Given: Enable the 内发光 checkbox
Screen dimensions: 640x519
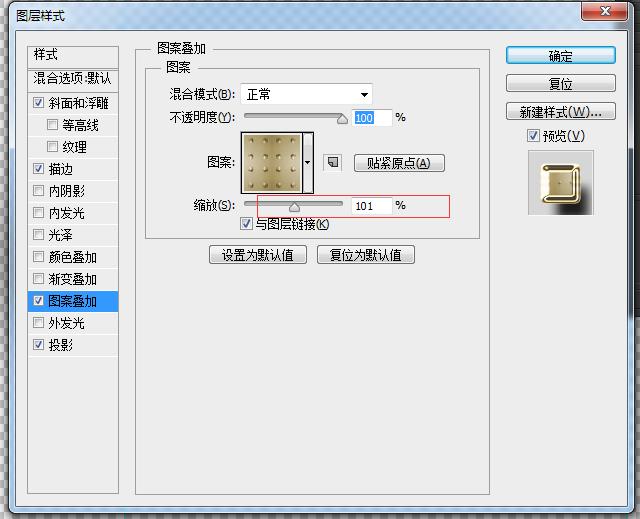Looking at the screenshot, I should (38, 213).
